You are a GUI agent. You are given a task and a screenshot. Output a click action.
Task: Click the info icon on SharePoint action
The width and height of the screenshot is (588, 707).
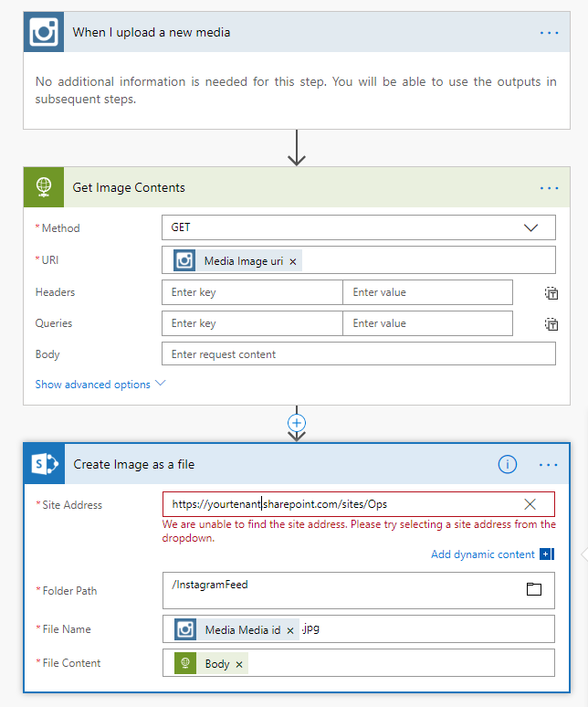pyautogui.click(x=508, y=464)
